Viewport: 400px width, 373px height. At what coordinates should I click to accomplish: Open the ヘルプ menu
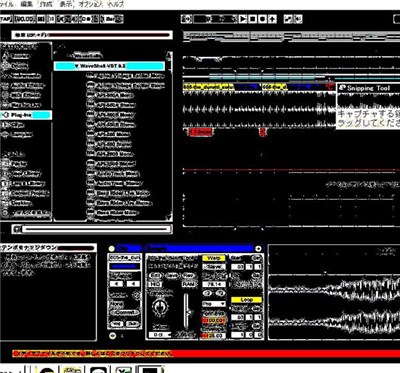(x=116, y=4)
